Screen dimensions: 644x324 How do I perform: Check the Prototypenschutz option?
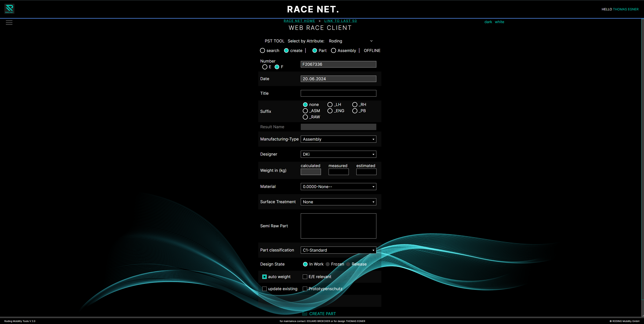(305, 289)
